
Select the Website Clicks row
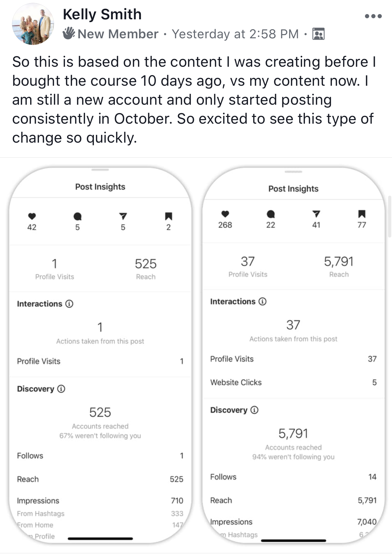tap(293, 382)
